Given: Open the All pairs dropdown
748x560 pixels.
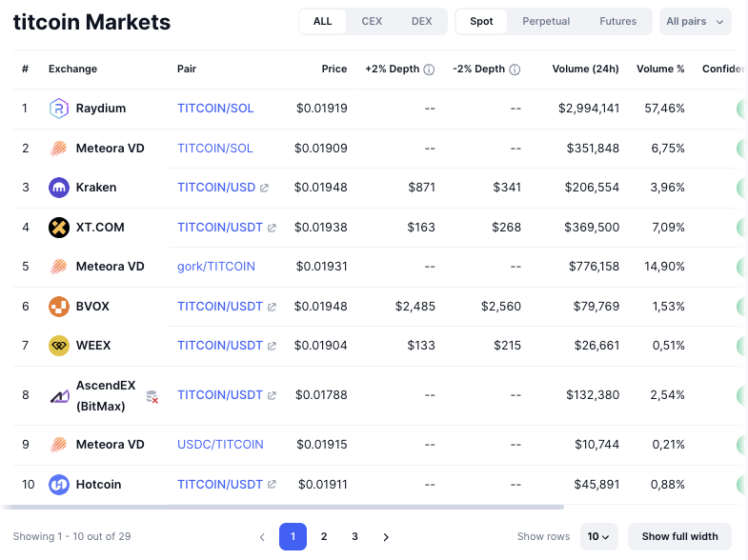Looking at the screenshot, I should tap(695, 22).
